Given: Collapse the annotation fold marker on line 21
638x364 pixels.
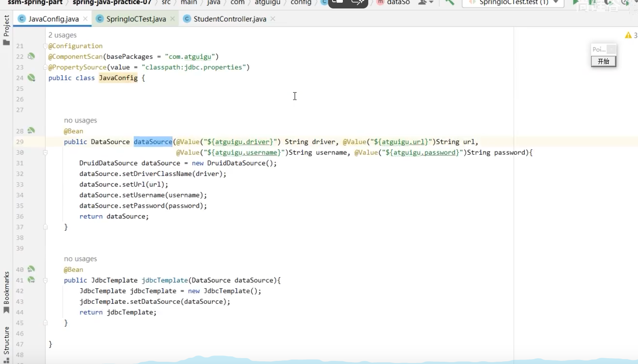Looking at the screenshot, I should (45, 46).
